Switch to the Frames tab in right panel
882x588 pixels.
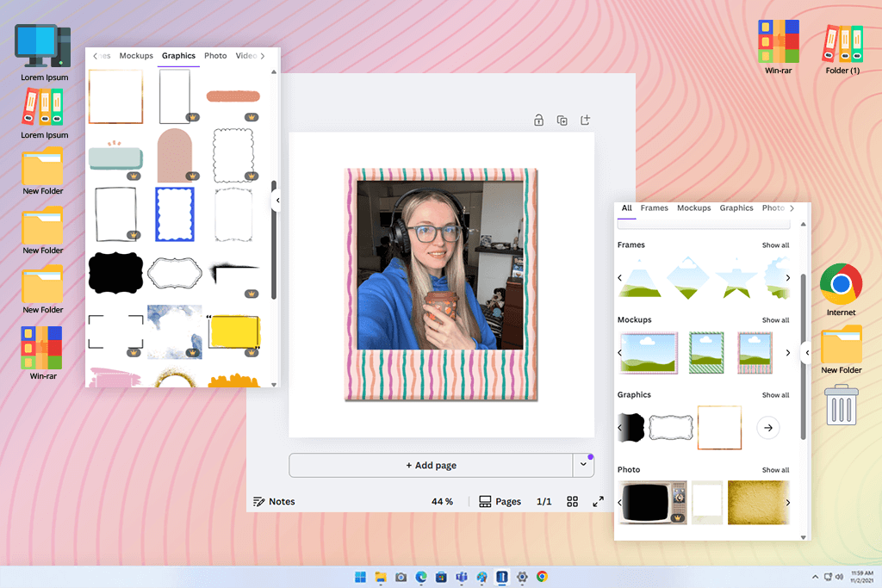tap(655, 208)
